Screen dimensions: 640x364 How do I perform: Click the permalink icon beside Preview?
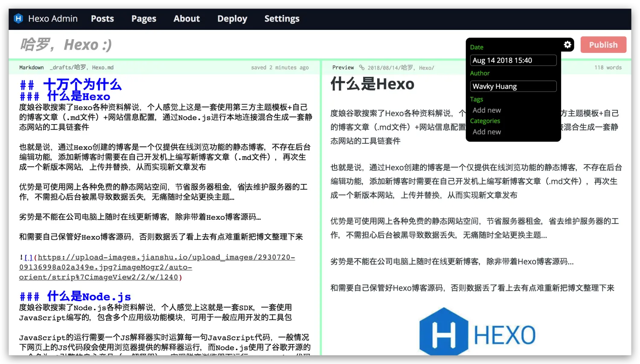pos(362,67)
